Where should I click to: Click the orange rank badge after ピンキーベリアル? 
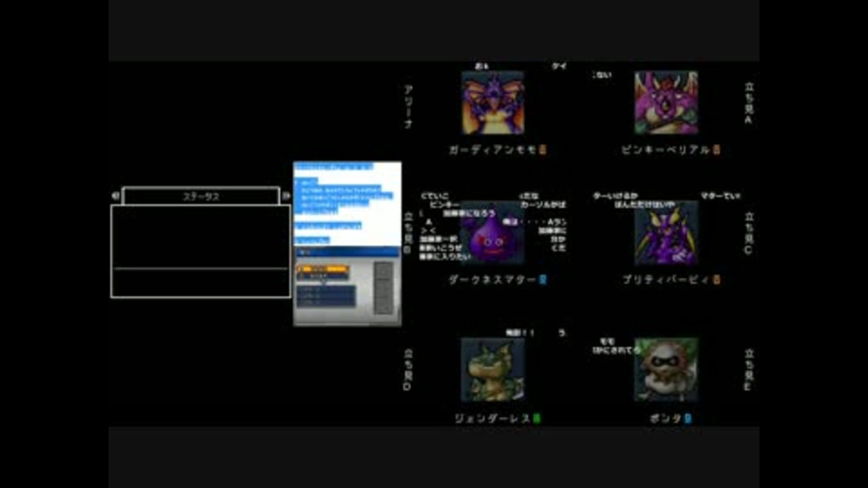(x=716, y=150)
